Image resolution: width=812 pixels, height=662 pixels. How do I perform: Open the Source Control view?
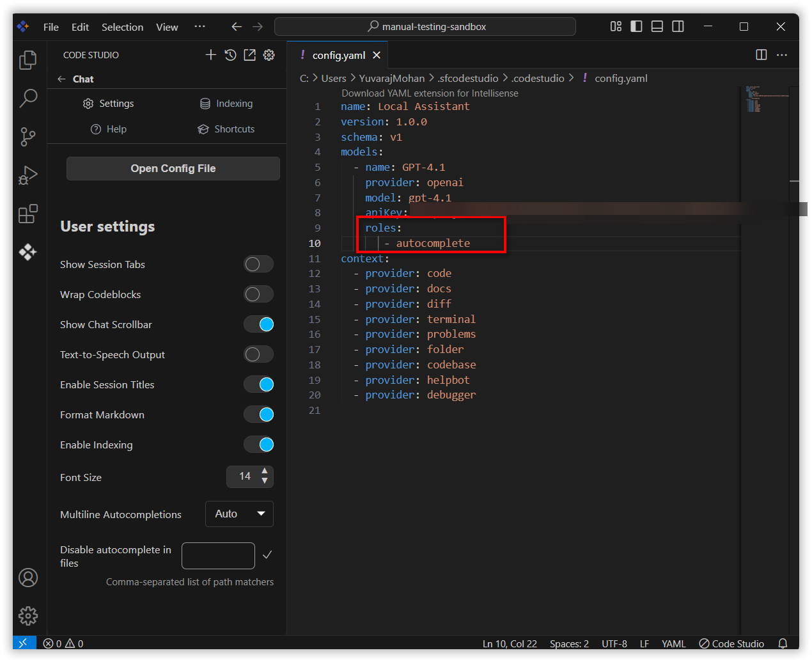28,136
